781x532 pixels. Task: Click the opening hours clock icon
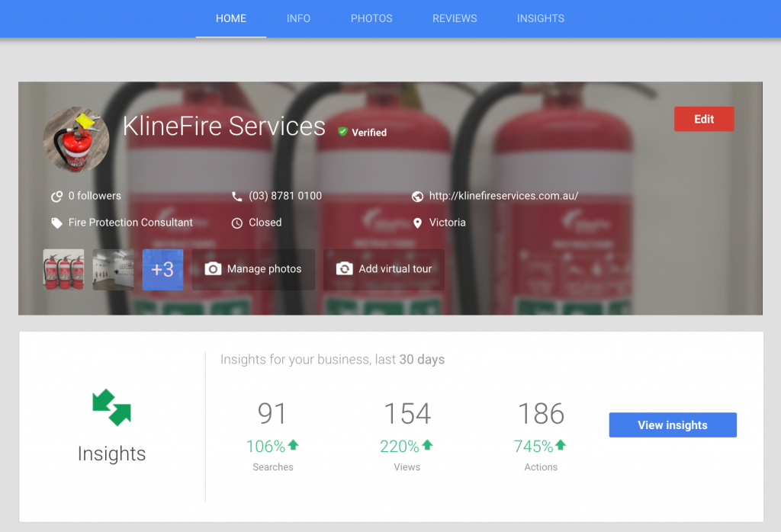(237, 223)
